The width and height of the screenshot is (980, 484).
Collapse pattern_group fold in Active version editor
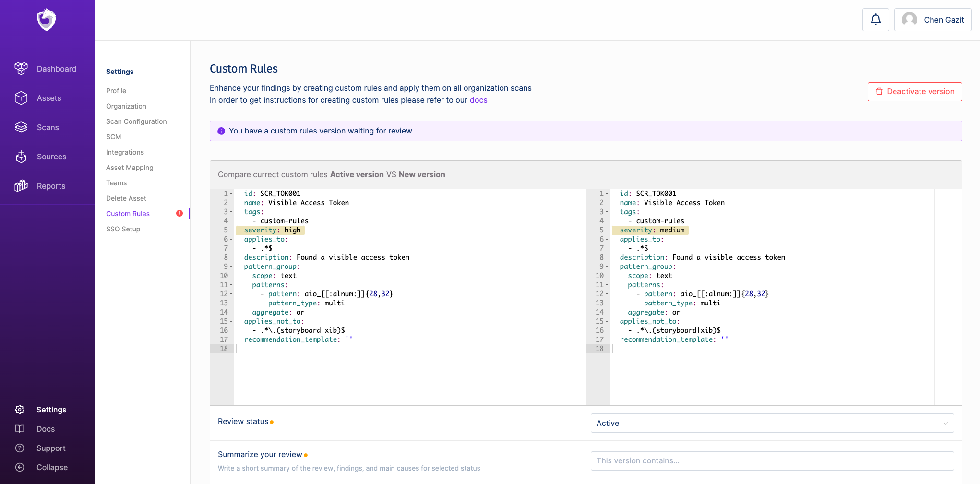pyautogui.click(x=231, y=267)
